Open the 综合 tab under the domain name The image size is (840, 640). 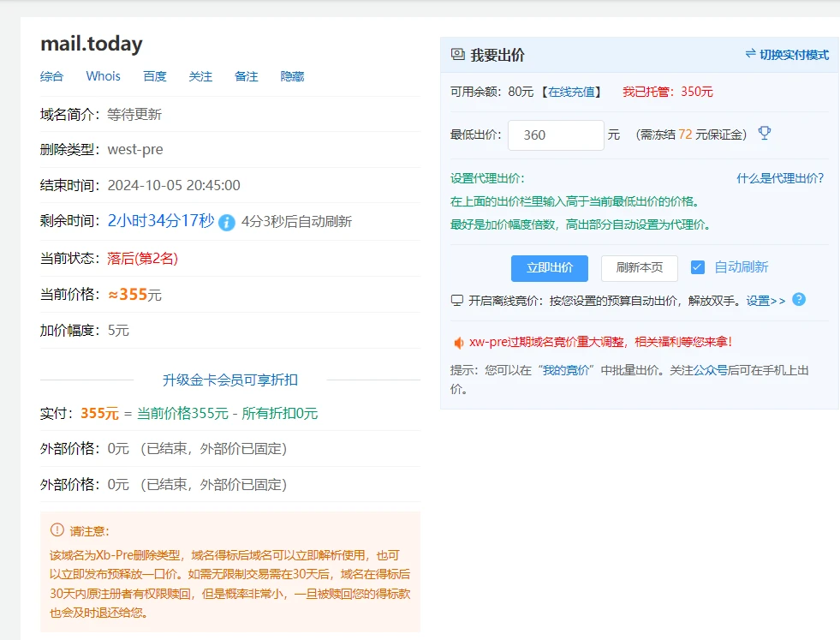(x=51, y=76)
